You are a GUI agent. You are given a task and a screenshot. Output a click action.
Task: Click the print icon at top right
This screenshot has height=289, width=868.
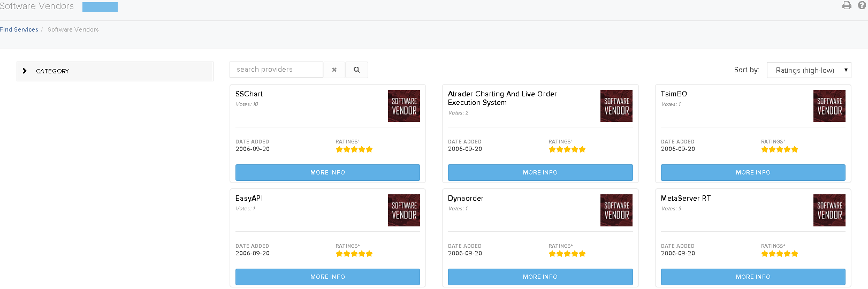847,5
